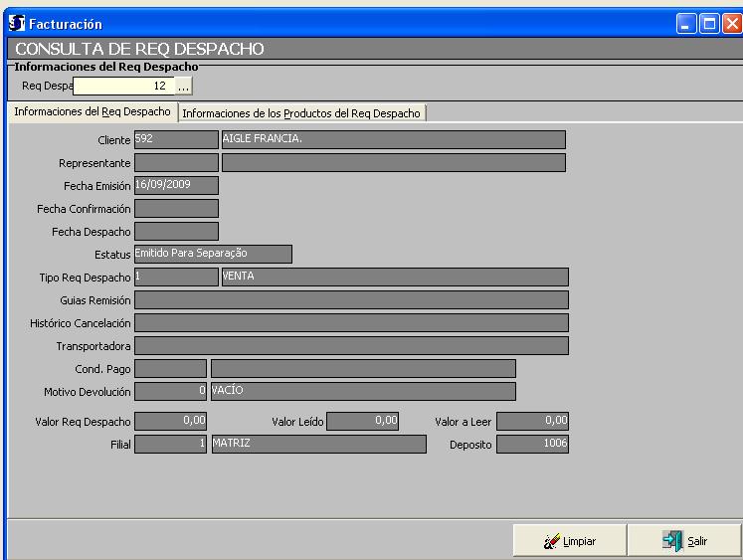743x560 pixels.
Task: Maximize the Facturación window
Action: (x=712, y=22)
